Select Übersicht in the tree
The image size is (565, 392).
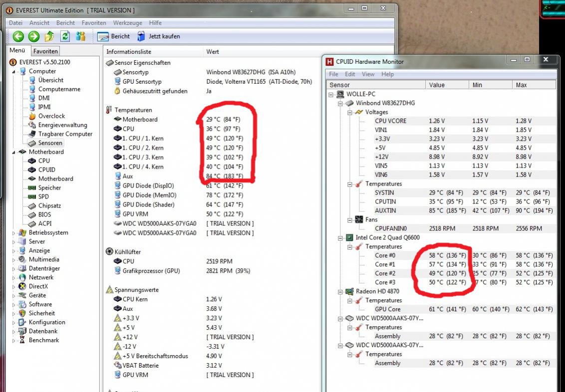(51, 80)
